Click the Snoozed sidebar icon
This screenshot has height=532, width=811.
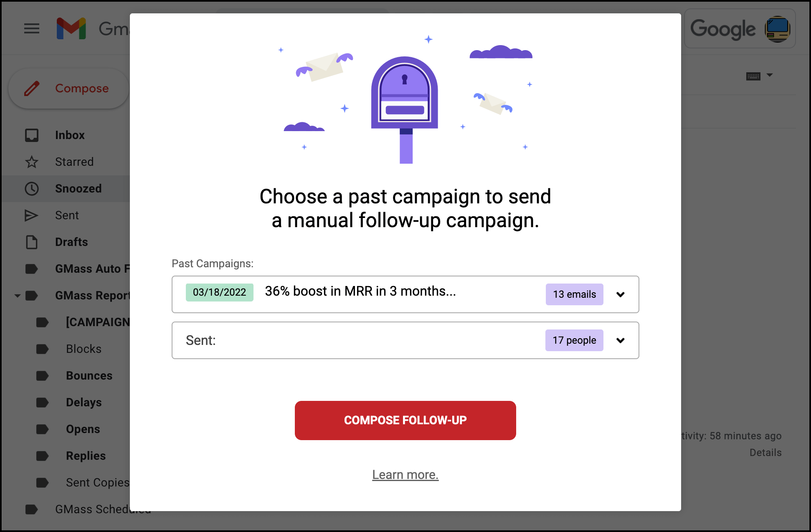30,188
